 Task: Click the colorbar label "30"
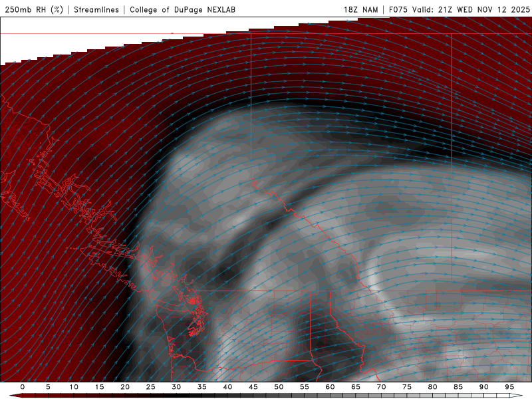176,387
